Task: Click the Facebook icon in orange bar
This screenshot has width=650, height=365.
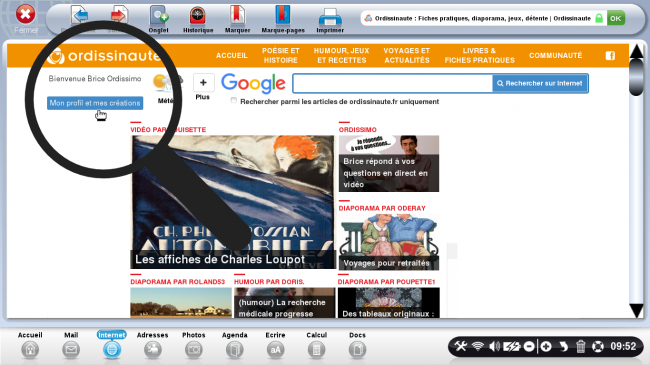Action: [610, 55]
